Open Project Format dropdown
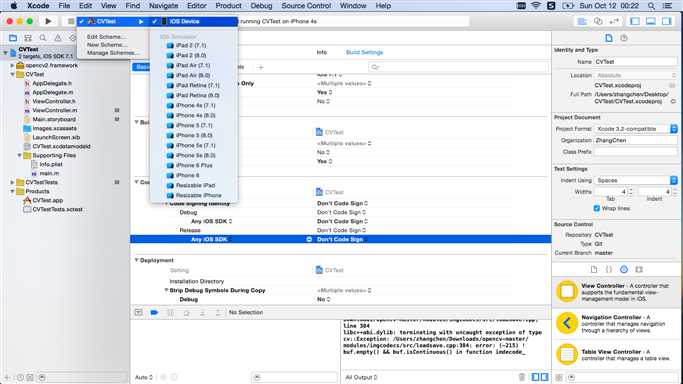The image size is (683, 384). [x=636, y=129]
